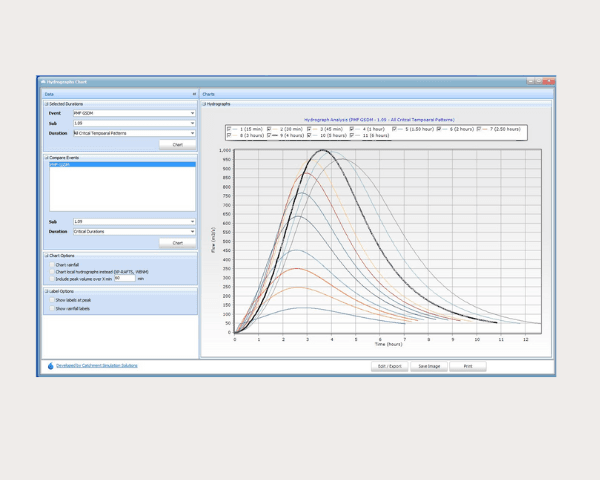Image resolution: width=600 pixels, height=480 pixels.
Task: Enable the Chart rainfall checkbox
Action: 52,265
